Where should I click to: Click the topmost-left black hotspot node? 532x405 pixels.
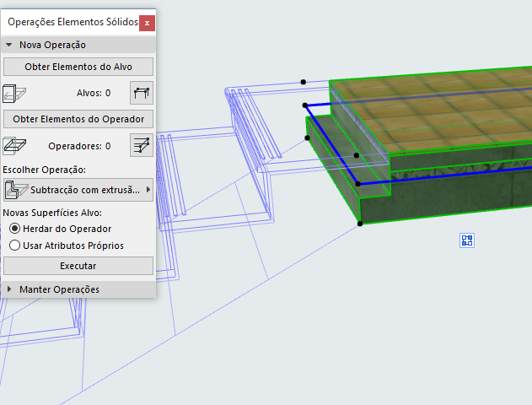(304, 82)
